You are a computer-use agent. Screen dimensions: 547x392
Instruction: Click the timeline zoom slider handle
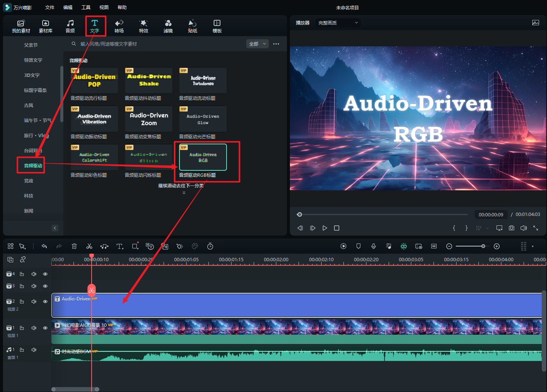point(483,247)
